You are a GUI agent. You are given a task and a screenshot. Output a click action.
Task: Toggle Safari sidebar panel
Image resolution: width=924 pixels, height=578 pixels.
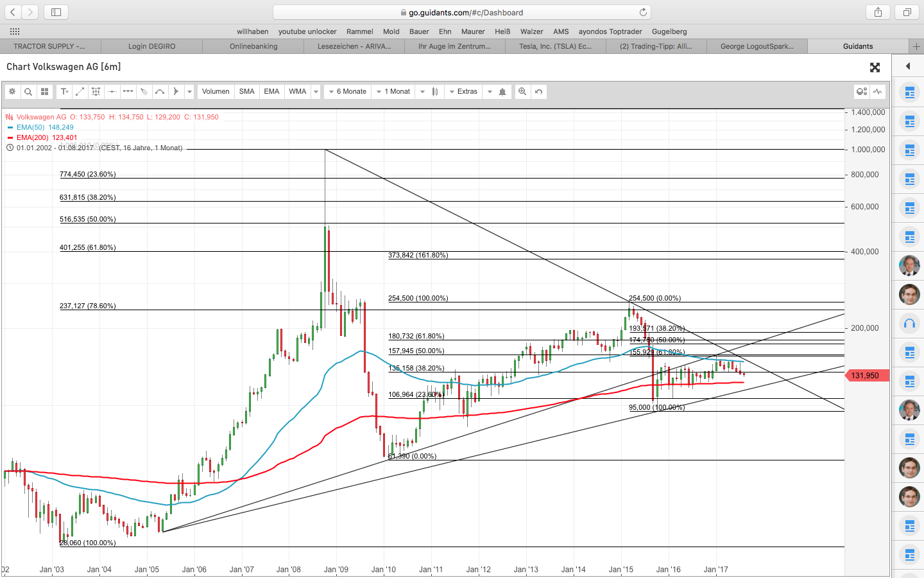click(x=56, y=12)
